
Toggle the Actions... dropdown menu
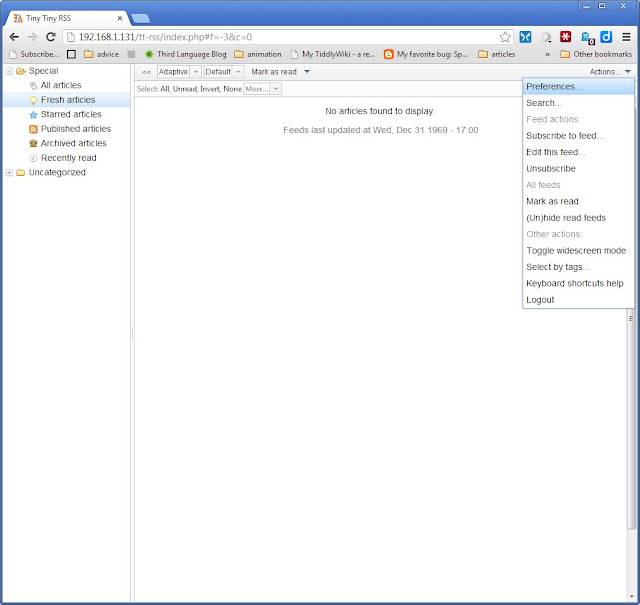pyautogui.click(x=610, y=72)
